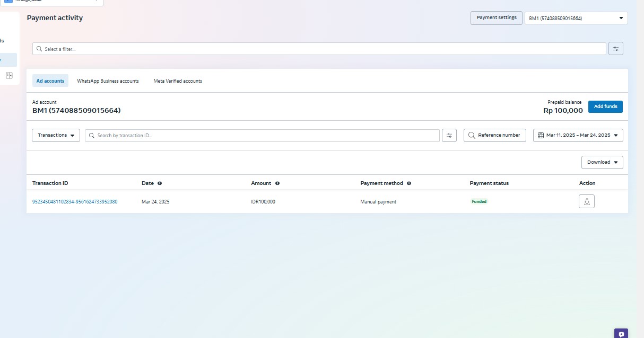Open filter settings next to transaction search
This screenshot has height=338, width=644.
click(449, 135)
